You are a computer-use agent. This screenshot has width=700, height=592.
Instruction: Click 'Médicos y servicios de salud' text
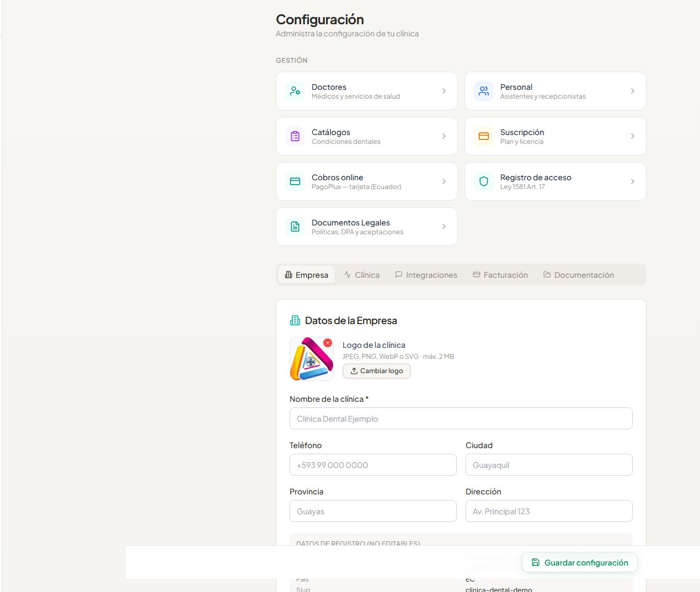click(356, 96)
